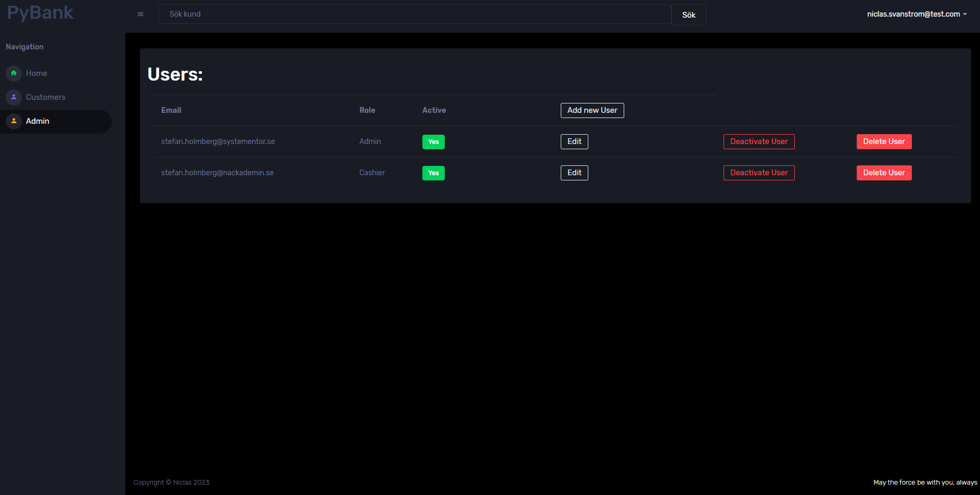Click Add new User
980x495 pixels.
click(592, 110)
